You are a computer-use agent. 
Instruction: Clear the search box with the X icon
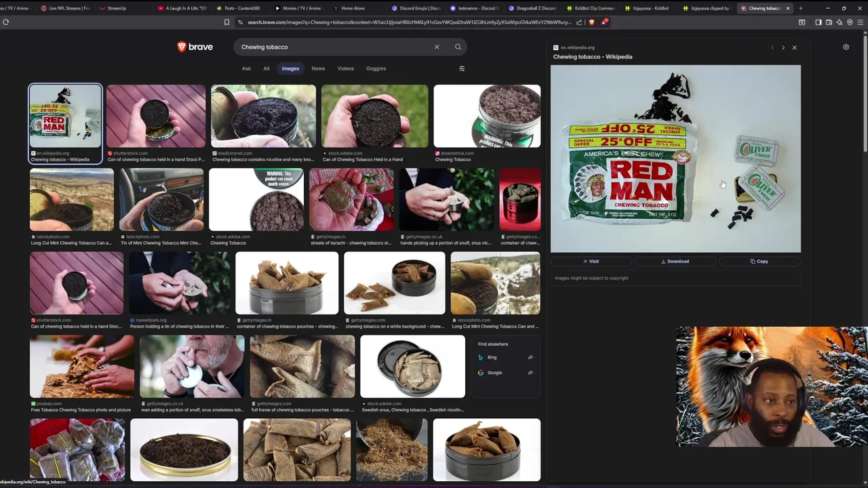pyautogui.click(x=437, y=47)
